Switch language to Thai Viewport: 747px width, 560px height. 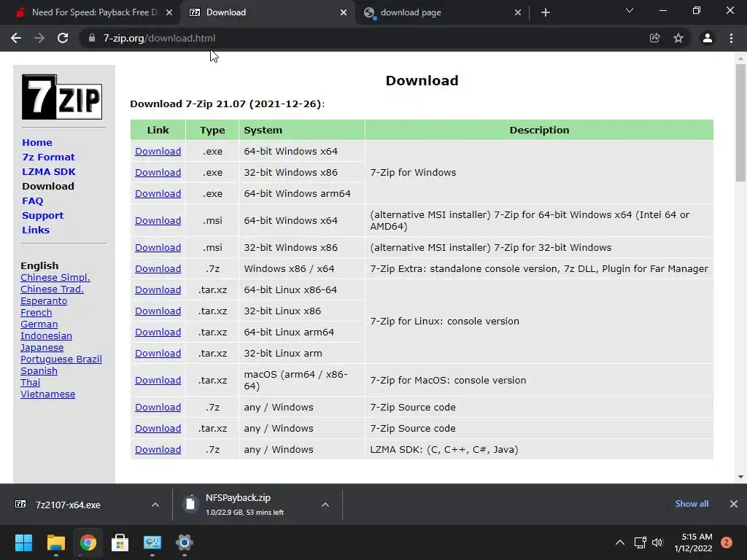coord(31,382)
